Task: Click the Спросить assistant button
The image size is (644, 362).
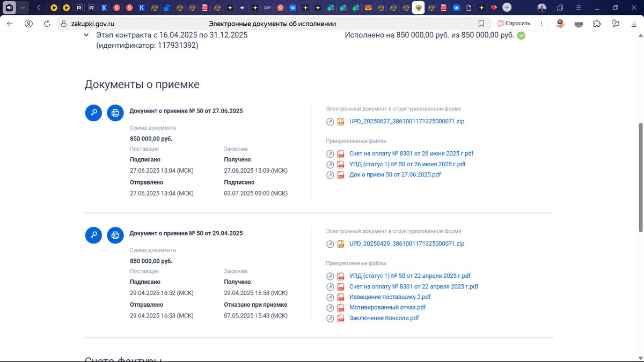Action: 514,24
